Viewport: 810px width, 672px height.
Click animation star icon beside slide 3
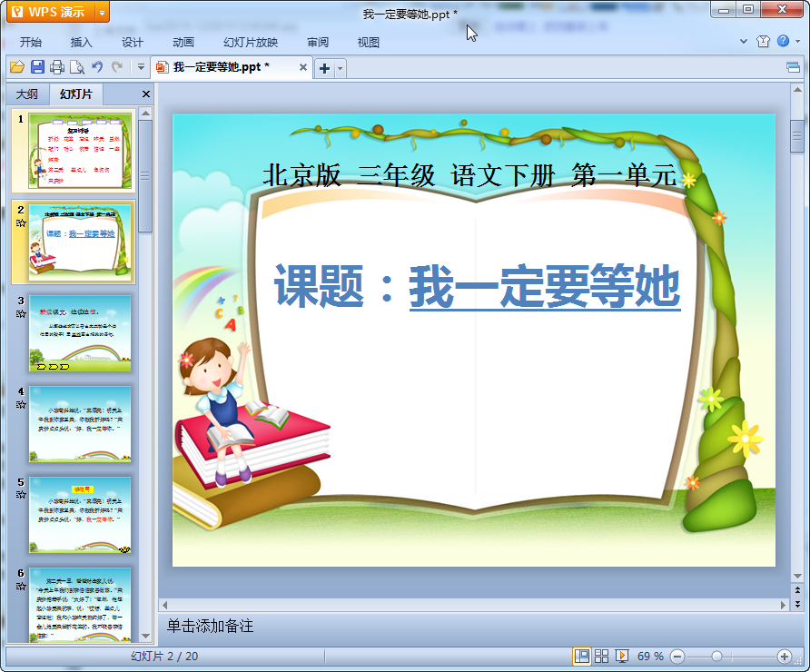21,313
